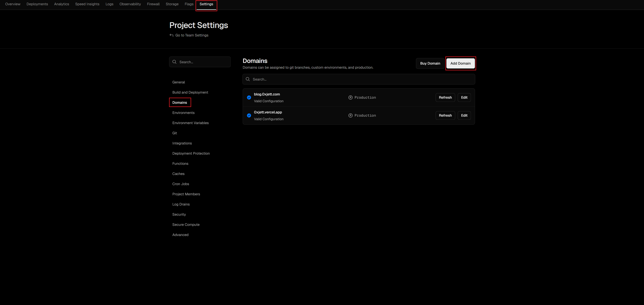Click the magnifier icon in sidebar search
Image resolution: width=644 pixels, height=305 pixels.
pos(174,62)
